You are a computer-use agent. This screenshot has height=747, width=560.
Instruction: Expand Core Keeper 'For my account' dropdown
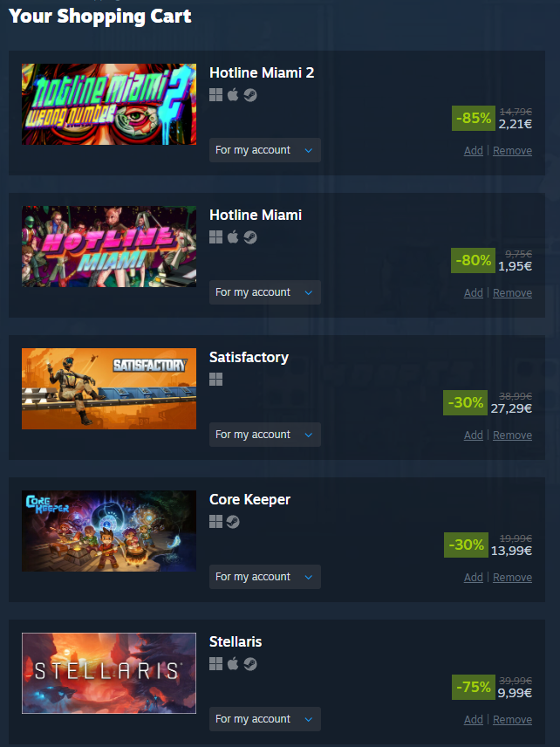265,577
